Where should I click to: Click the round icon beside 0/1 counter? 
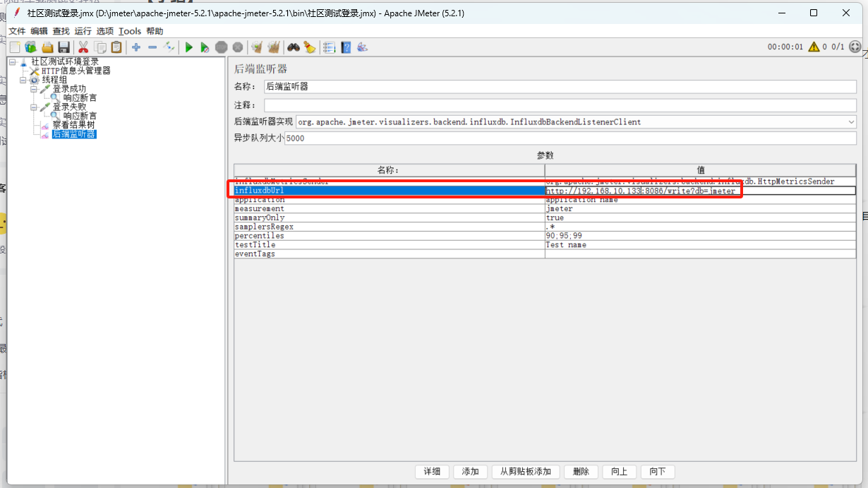[x=855, y=47]
